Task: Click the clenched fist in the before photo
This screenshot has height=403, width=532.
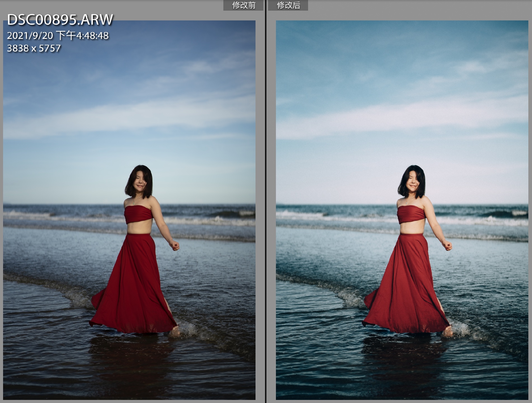Action: 175,246
